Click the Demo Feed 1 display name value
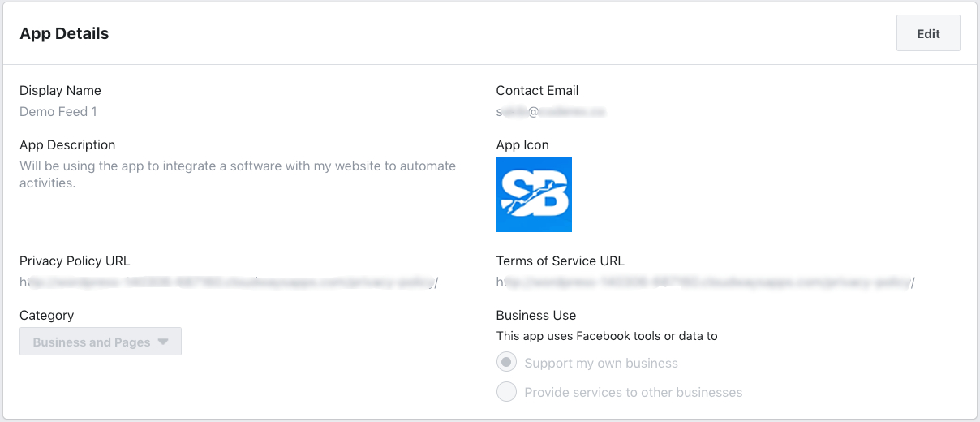 tap(58, 111)
